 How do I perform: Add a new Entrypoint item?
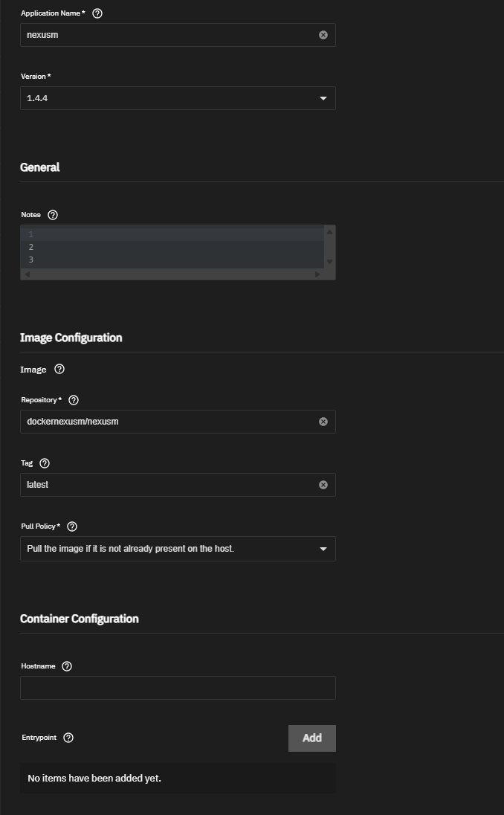coord(312,738)
